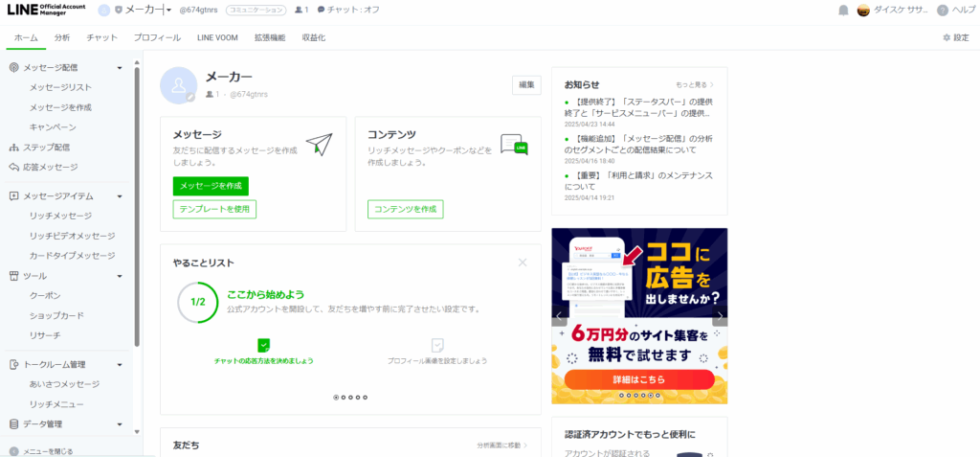Collapse the メッセージ配信 section arrow

point(120,68)
